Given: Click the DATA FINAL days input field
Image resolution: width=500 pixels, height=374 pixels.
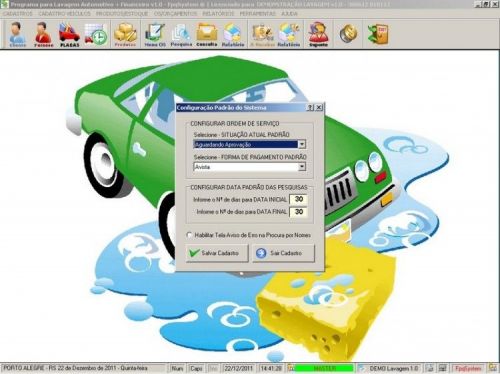Looking at the screenshot, I should (298, 212).
